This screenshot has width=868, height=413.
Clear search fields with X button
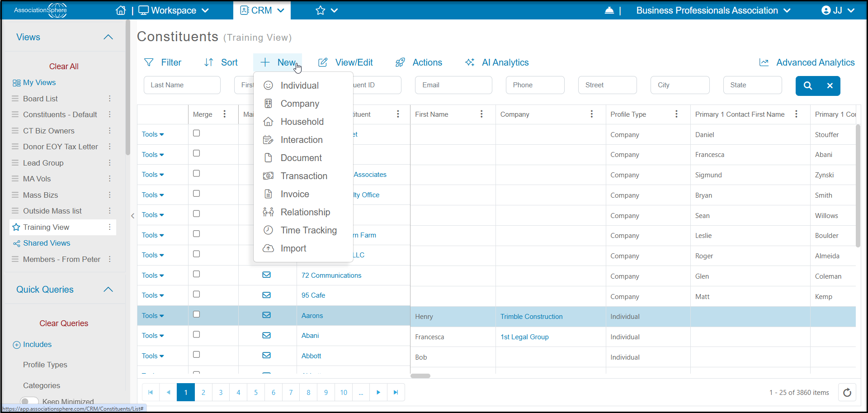pos(830,85)
